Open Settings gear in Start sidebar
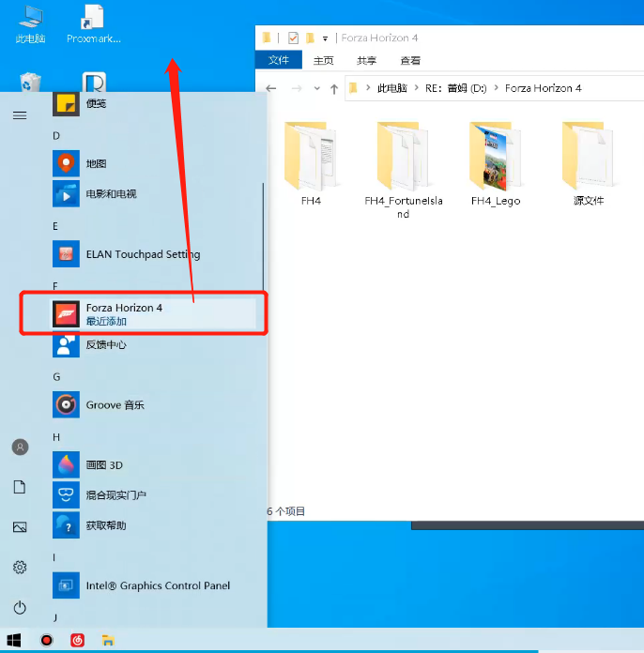 pyautogui.click(x=20, y=568)
